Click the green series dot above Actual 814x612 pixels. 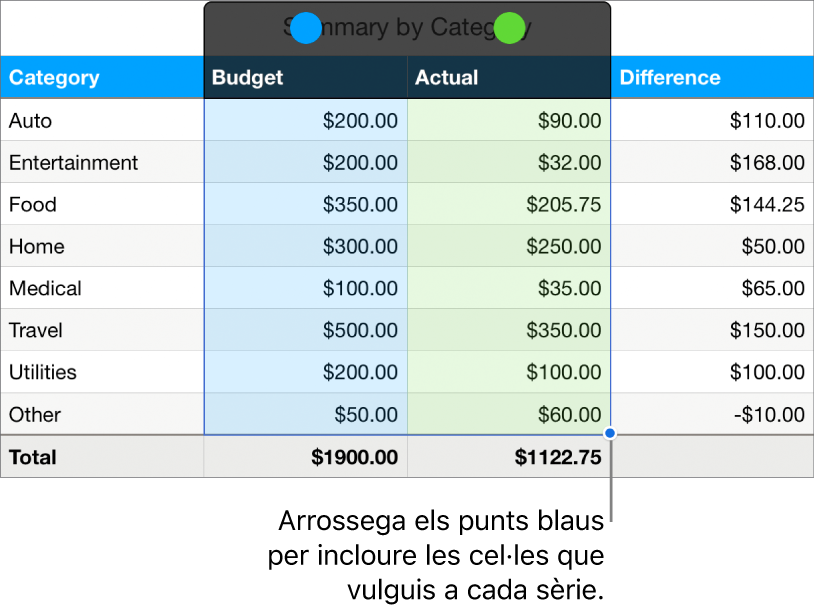pos(510,29)
